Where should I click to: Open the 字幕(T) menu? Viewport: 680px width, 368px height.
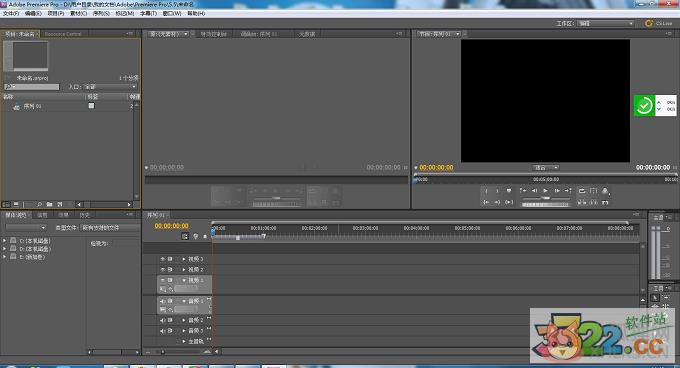[148, 13]
